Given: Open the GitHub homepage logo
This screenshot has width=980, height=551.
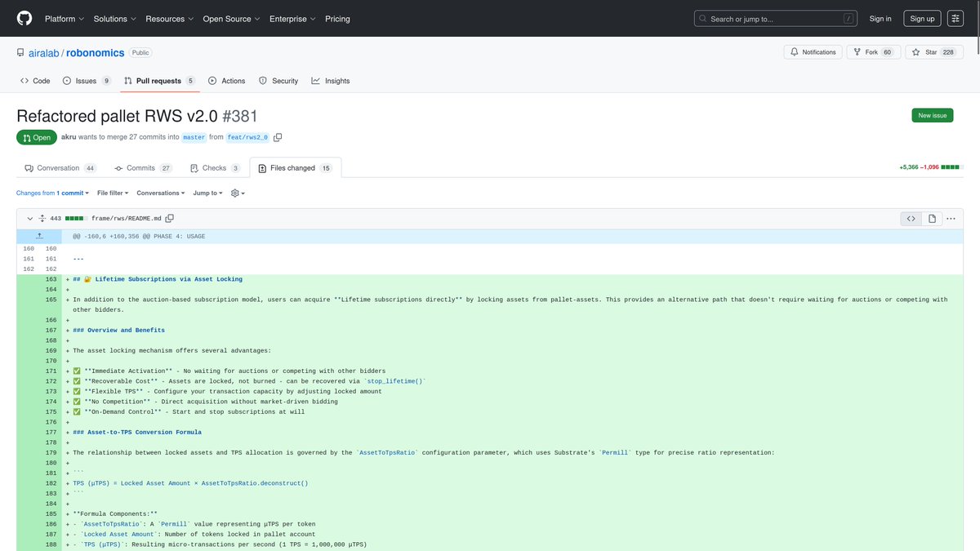Looking at the screenshot, I should point(24,18).
